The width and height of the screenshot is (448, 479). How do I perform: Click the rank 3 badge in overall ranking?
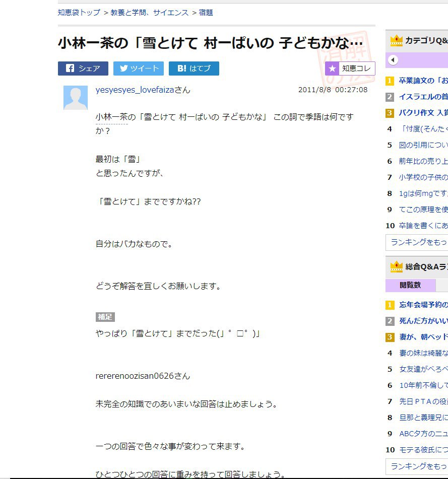point(390,337)
